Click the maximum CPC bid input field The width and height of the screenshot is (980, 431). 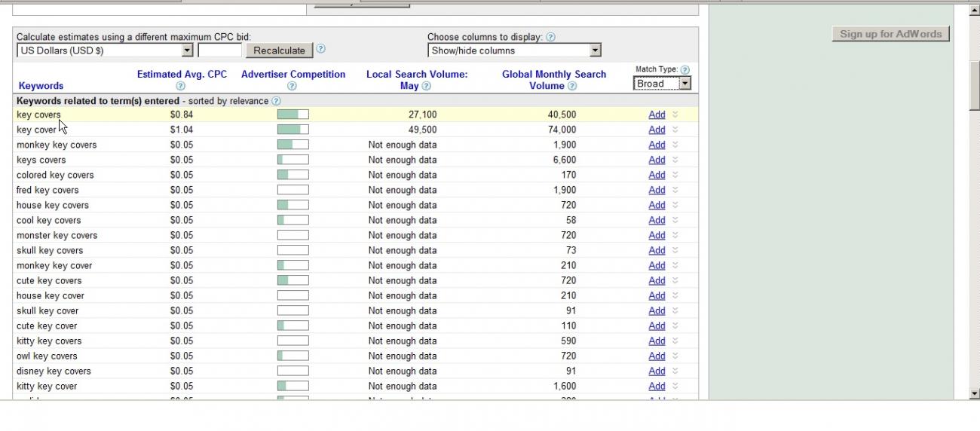[x=219, y=50]
